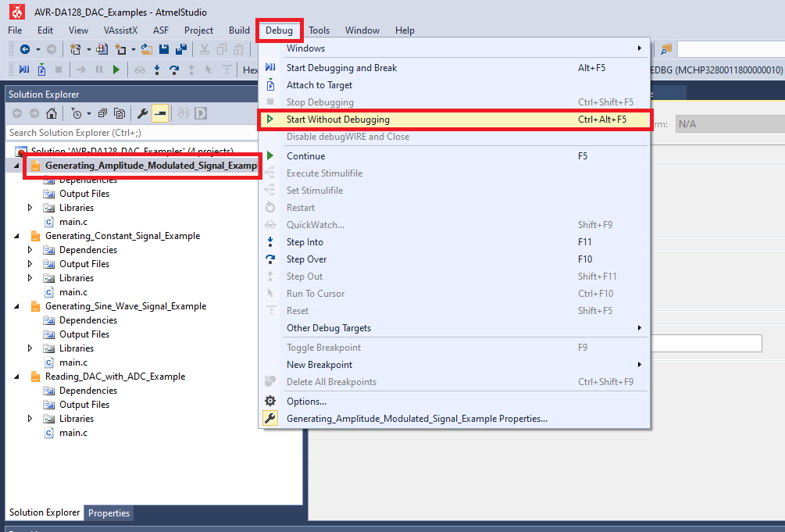The width and height of the screenshot is (785, 532).
Task: Click the Attach to Target toolbar icon
Action: tap(41, 70)
